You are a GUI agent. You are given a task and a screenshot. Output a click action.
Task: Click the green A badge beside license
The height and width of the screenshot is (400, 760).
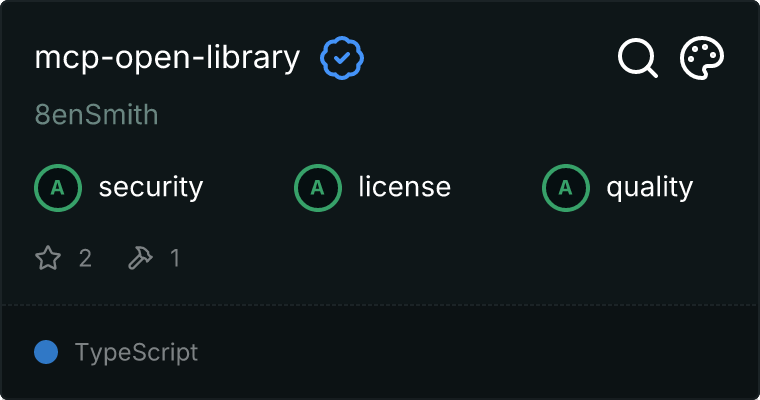click(x=318, y=188)
